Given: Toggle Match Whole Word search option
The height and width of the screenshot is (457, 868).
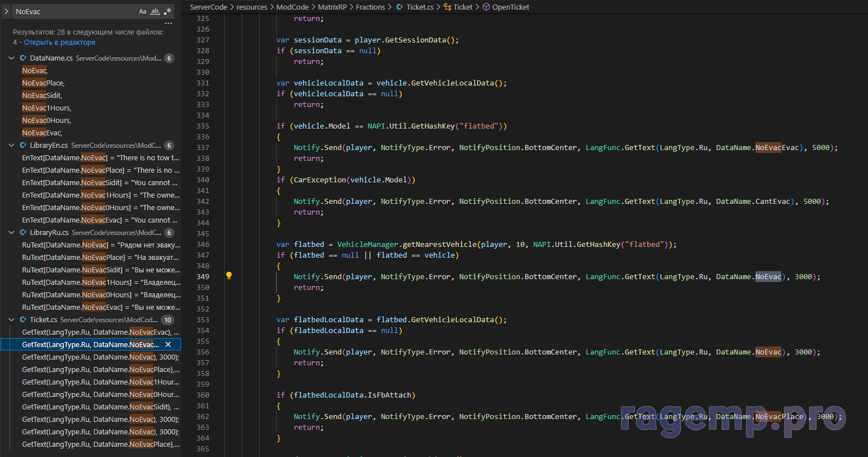Looking at the screenshot, I should coord(154,11).
